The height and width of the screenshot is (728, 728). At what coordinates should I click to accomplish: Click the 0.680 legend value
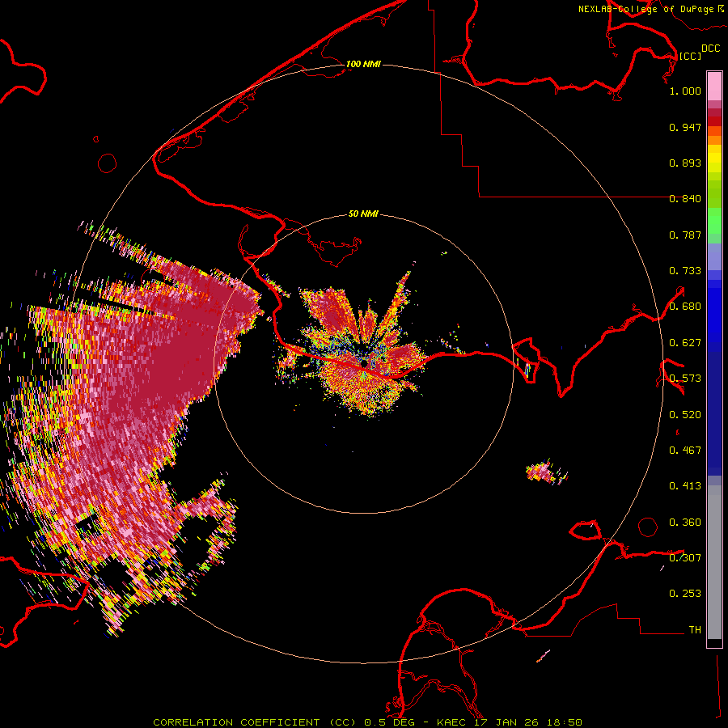[x=685, y=307]
